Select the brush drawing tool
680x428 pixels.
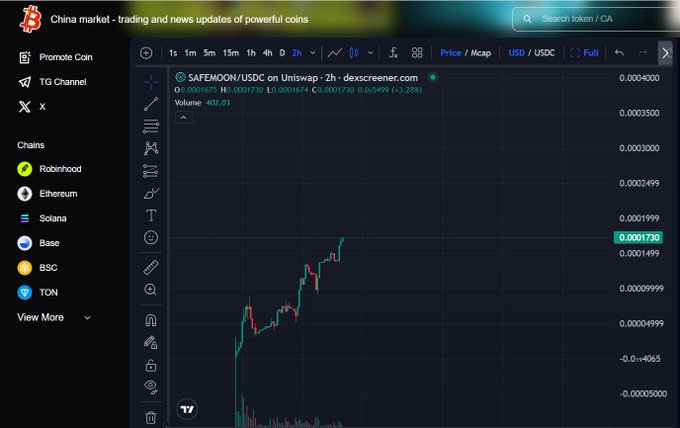(x=151, y=193)
